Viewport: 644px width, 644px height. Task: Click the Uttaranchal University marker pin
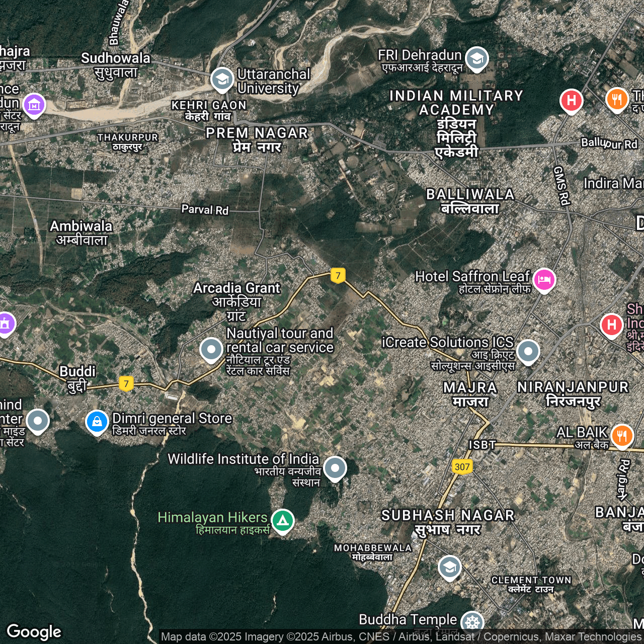pyautogui.click(x=222, y=79)
